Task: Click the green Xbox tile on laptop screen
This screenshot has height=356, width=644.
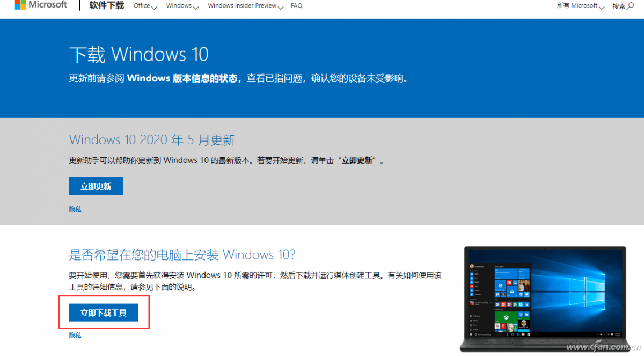Action: (506, 317)
